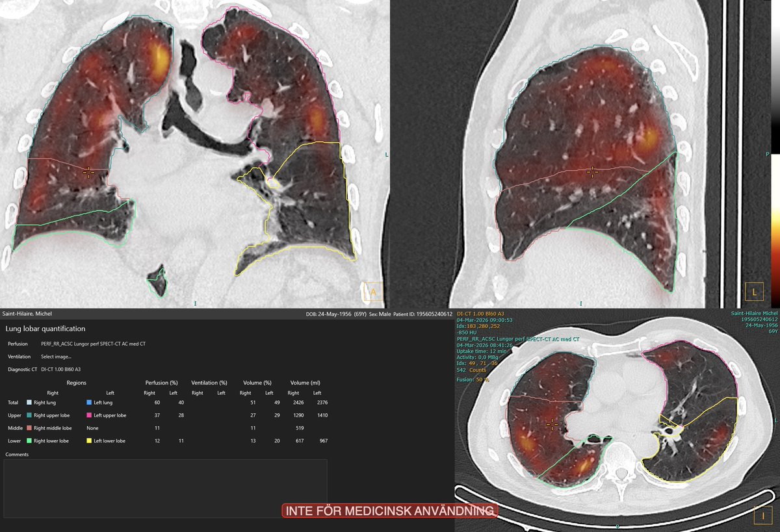This screenshot has width=780, height=532.
Task: Click the total right perfusion value 60
Action: coord(157,403)
